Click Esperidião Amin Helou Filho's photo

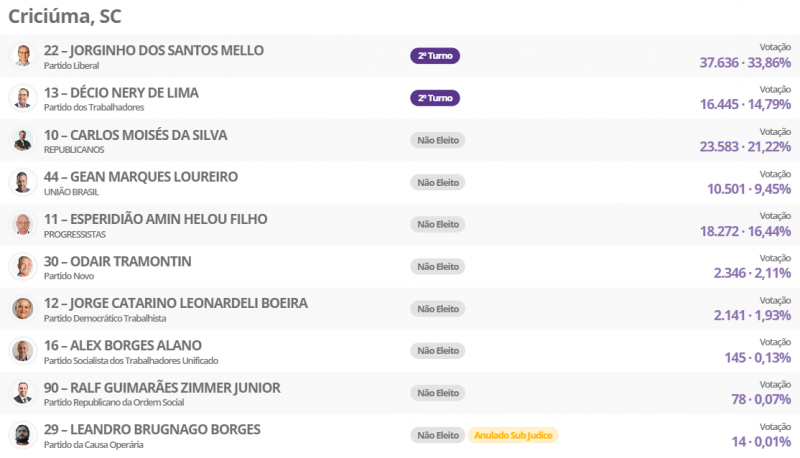point(22,225)
